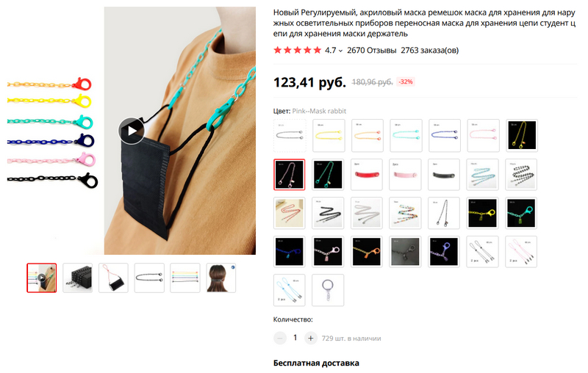View the colored chains set thumbnail

pos(185,278)
